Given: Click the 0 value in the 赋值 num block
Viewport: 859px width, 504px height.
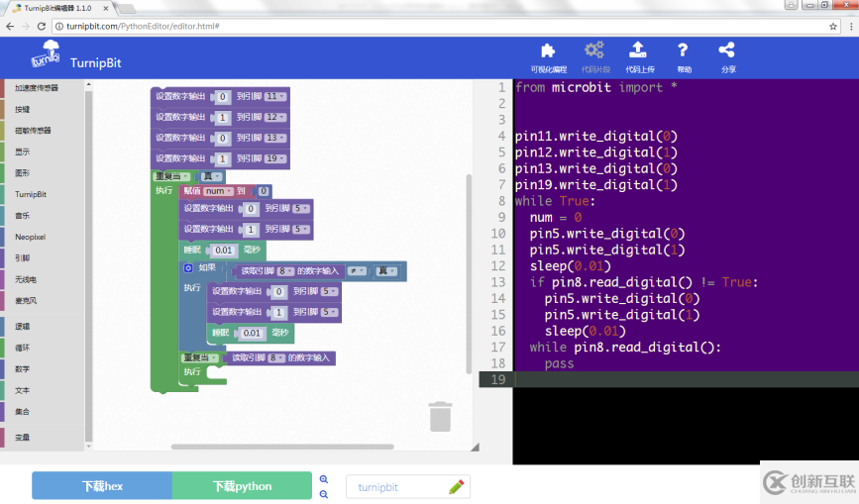Looking at the screenshot, I should (x=264, y=191).
